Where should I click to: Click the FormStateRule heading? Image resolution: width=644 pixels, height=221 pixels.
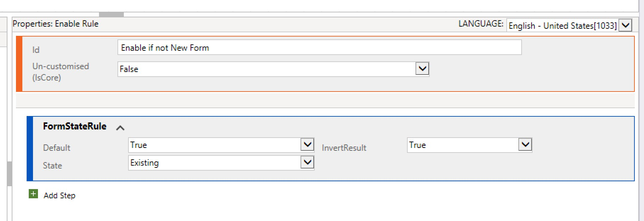(x=75, y=126)
